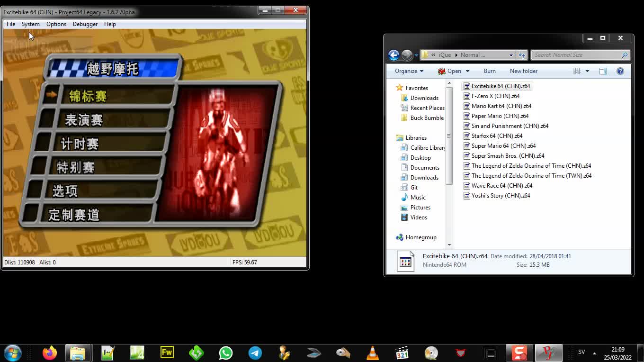Open Adobe Fireworks from the taskbar
The width and height of the screenshot is (644, 362).
[167, 353]
